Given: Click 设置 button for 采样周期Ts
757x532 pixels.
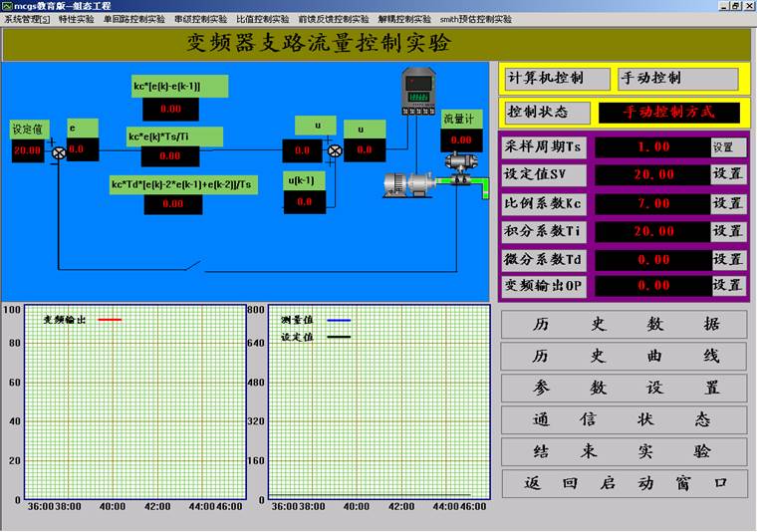Looking at the screenshot, I should (728, 146).
